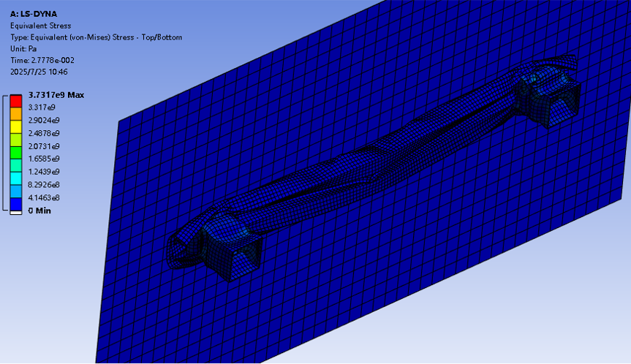Select the 3.7317e9 Max legend value

(56, 95)
